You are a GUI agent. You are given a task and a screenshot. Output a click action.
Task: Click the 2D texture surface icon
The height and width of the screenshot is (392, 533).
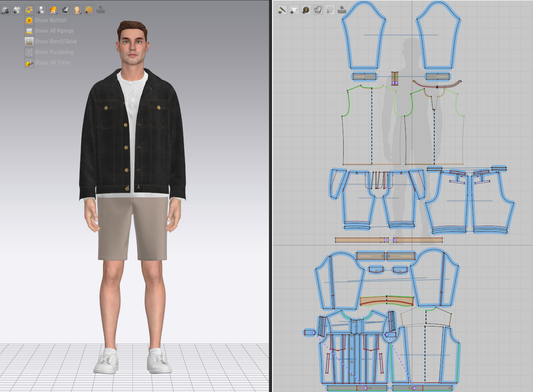pyautogui.click(x=318, y=9)
